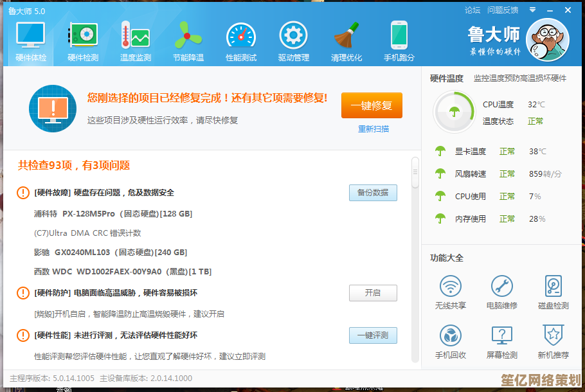This screenshot has width=585, height=392.
Task: Click the 显卡温度 38℃ value
Action: pos(537,152)
